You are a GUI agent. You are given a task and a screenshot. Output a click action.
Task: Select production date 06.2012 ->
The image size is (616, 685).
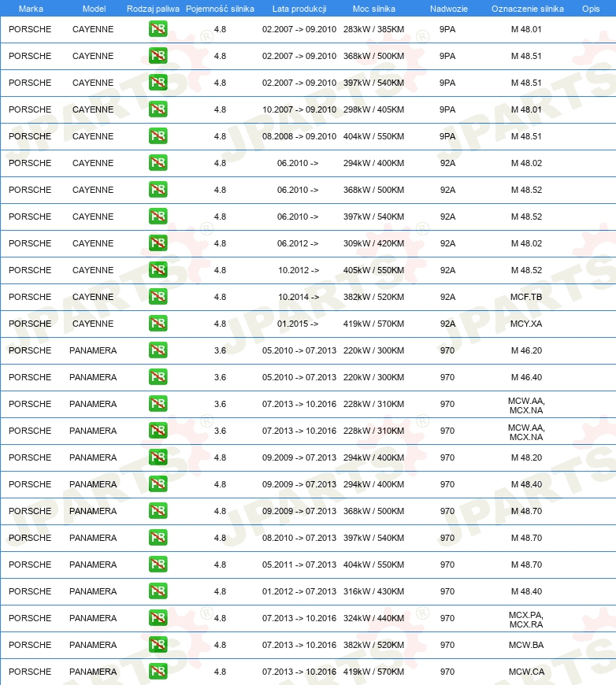click(298, 243)
